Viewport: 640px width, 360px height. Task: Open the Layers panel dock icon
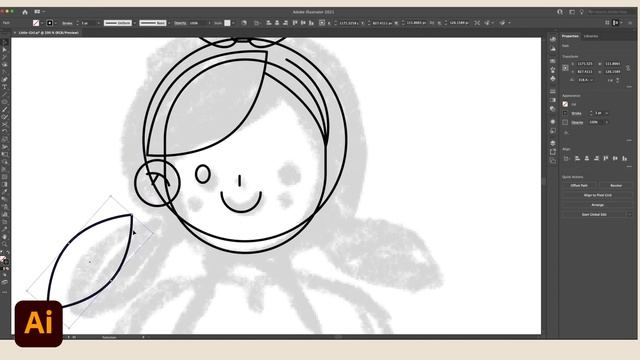pyautogui.click(x=553, y=143)
